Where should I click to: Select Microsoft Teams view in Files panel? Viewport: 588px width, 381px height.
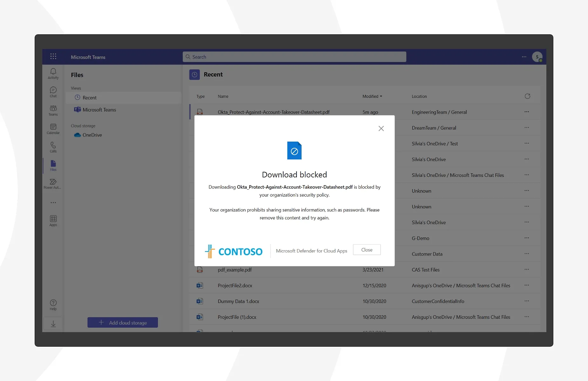(x=123, y=110)
